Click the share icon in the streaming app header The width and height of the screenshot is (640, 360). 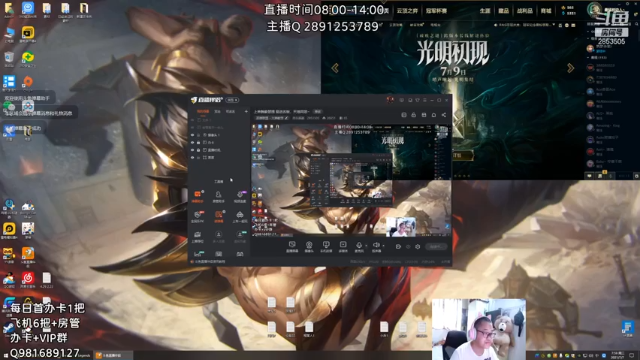pos(444,115)
